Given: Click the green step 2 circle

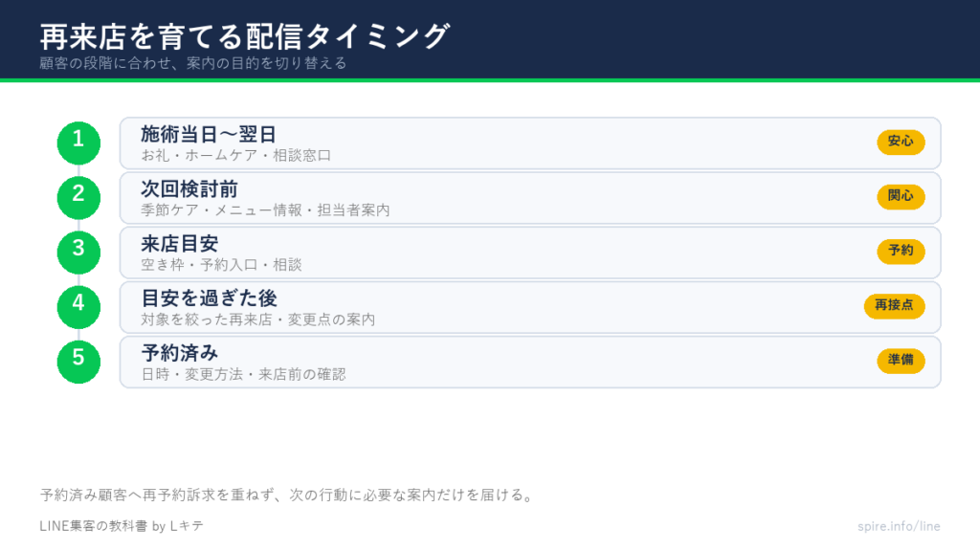Looking at the screenshot, I should click(78, 198).
